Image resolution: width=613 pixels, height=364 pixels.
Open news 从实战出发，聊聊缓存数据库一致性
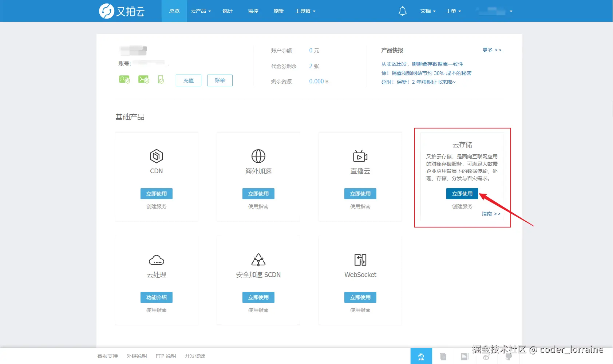click(x=422, y=64)
